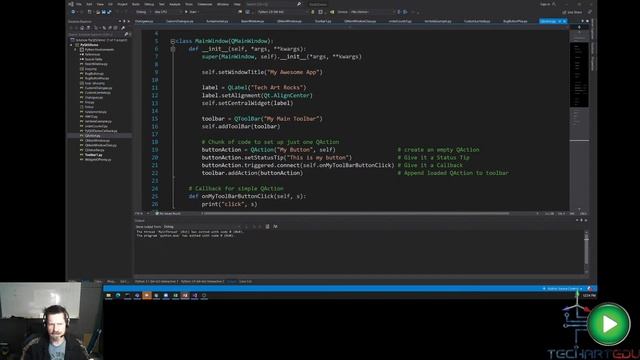The height and width of the screenshot is (360, 640).
Task: Click the Search Solution Explorer field
Action: pyautogui.click(x=98, y=34)
